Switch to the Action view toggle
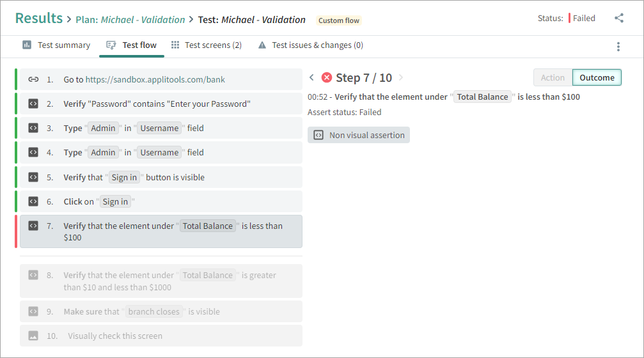The image size is (644, 358). click(553, 77)
